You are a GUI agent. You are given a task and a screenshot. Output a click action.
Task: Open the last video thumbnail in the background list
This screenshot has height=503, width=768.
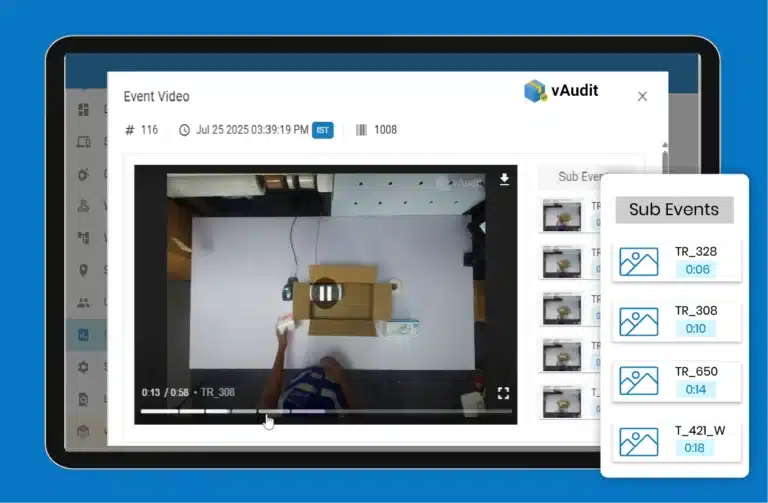(x=562, y=403)
